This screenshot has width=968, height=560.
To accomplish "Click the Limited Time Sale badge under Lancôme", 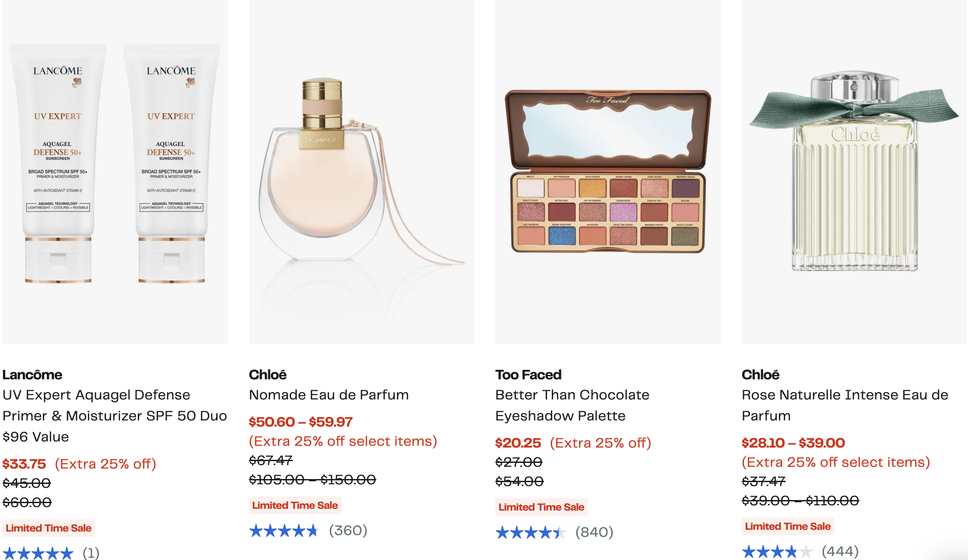I will [x=49, y=528].
